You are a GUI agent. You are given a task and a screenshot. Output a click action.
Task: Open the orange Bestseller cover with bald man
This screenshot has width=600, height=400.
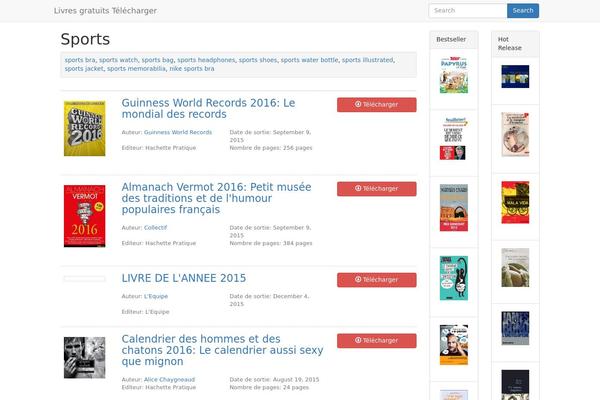[x=454, y=345]
